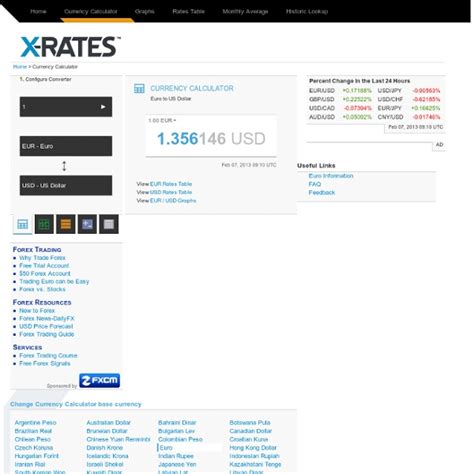Choose Australian Dollar as base currency
This screenshot has width=474, height=474.
(x=108, y=423)
